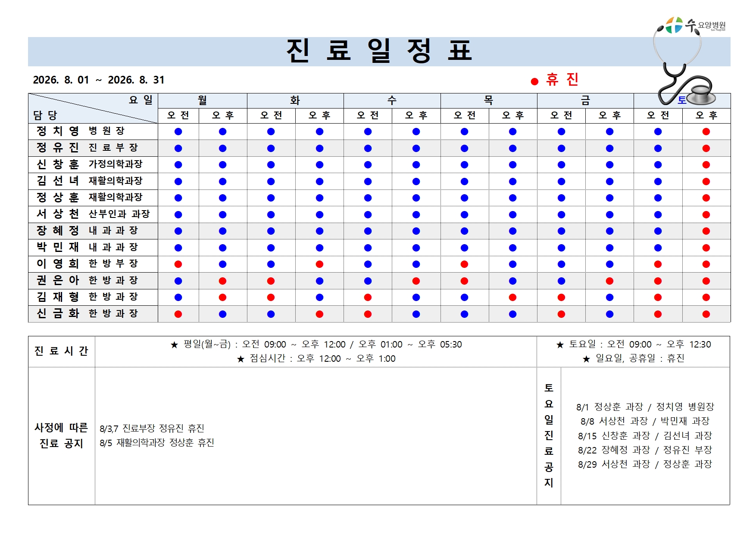
Task: Select the red dot for 김재형 Wednesday 오전
Action: [368, 297]
